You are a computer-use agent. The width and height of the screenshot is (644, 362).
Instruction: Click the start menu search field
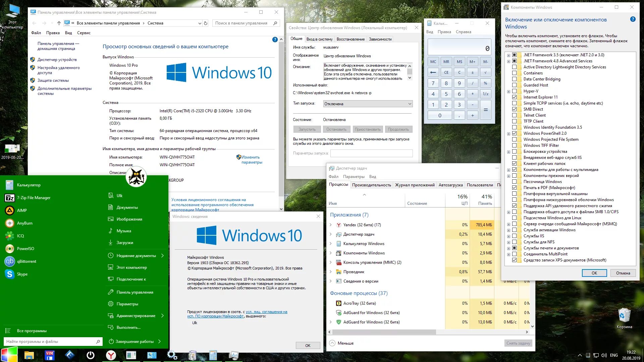tap(50, 342)
